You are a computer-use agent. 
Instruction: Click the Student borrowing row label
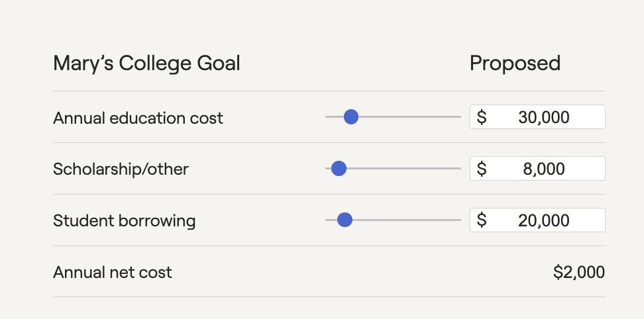click(x=124, y=220)
